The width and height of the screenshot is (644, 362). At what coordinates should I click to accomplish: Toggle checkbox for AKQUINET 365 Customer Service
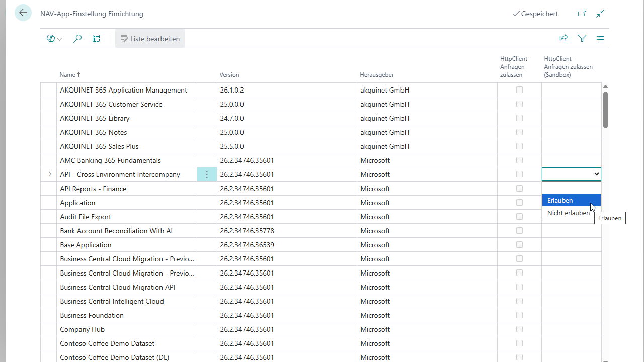pyautogui.click(x=519, y=104)
